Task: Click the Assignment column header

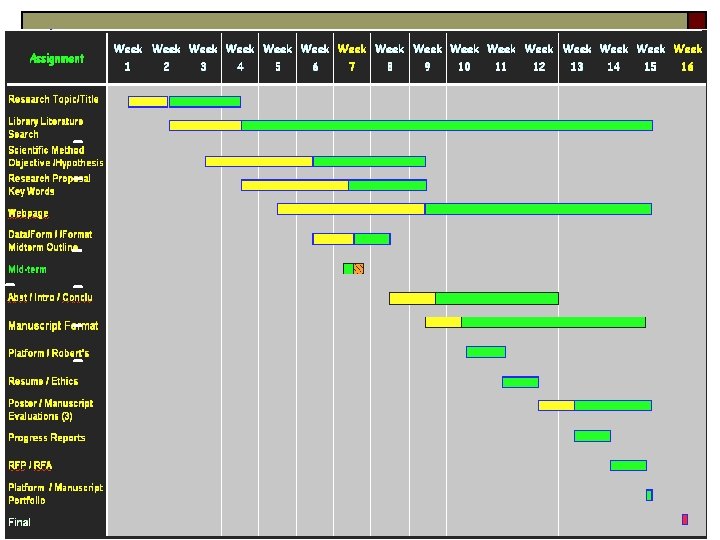Action: coord(56,58)
